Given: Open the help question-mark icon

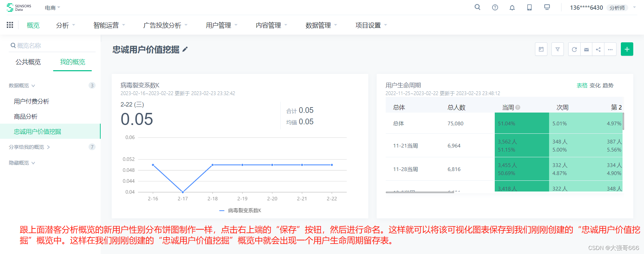Looking at the screenshot, I should (x=495, y=7).
